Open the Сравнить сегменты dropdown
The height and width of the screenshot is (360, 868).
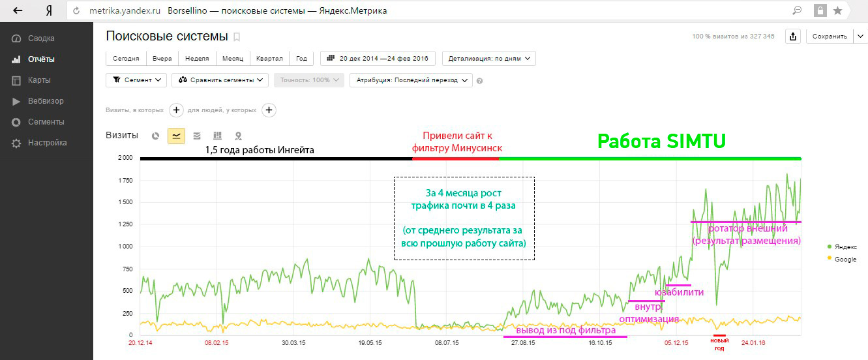tap(220, 80)
